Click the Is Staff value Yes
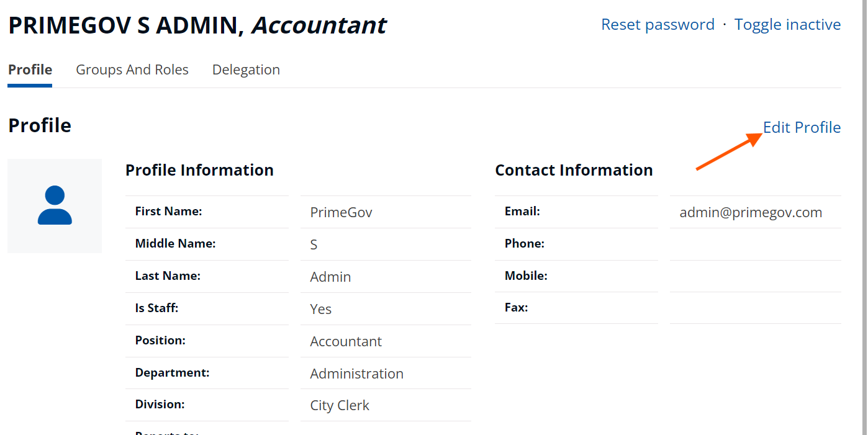This screenshot has width=868, height=435. [x=320, y=309]
